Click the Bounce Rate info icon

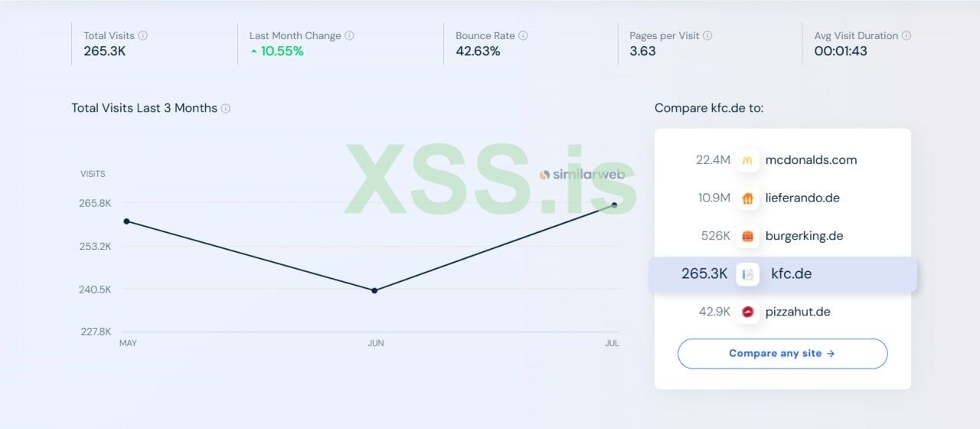coord(523,36)
